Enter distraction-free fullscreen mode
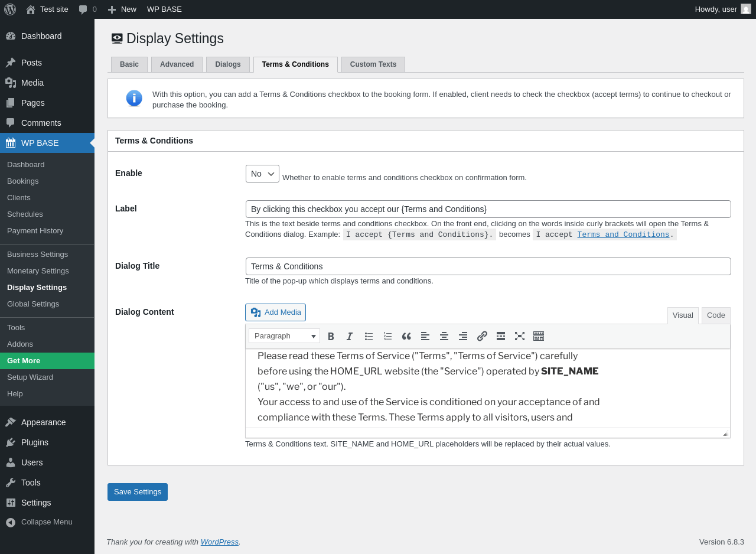The image size is (756, 554). click(520, 336)
